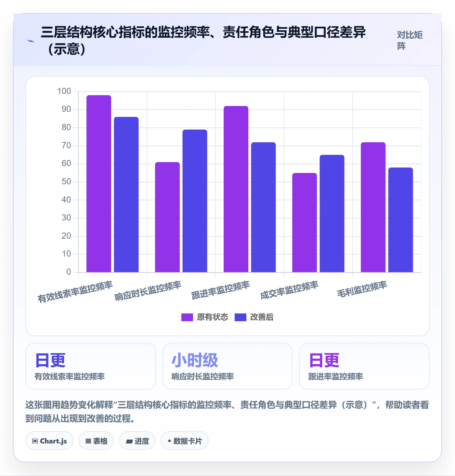This screenshot has height=476, width=455.
Task: Click the lightning bolt icon beside the title
Action: (31, 41)
